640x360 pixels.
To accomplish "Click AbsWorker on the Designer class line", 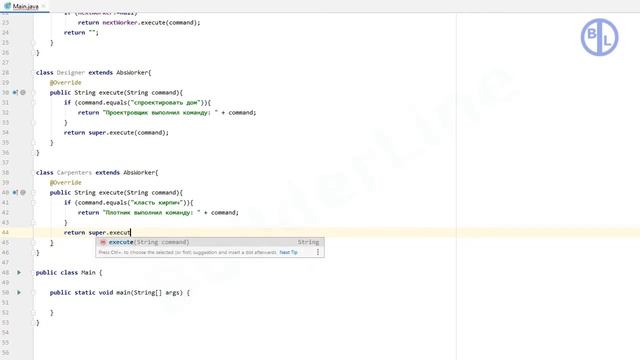I will [x=132, y=73].
